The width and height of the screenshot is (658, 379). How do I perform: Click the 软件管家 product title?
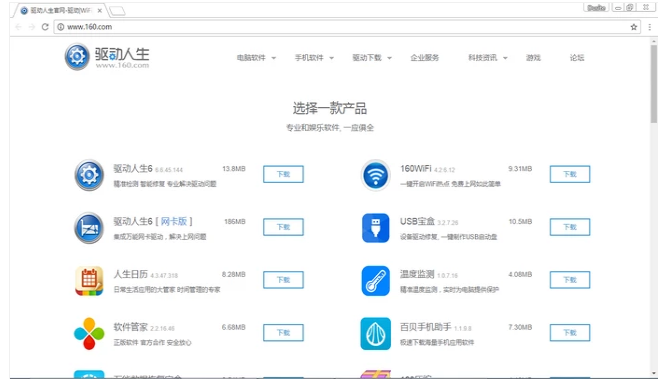coord(131,327)
